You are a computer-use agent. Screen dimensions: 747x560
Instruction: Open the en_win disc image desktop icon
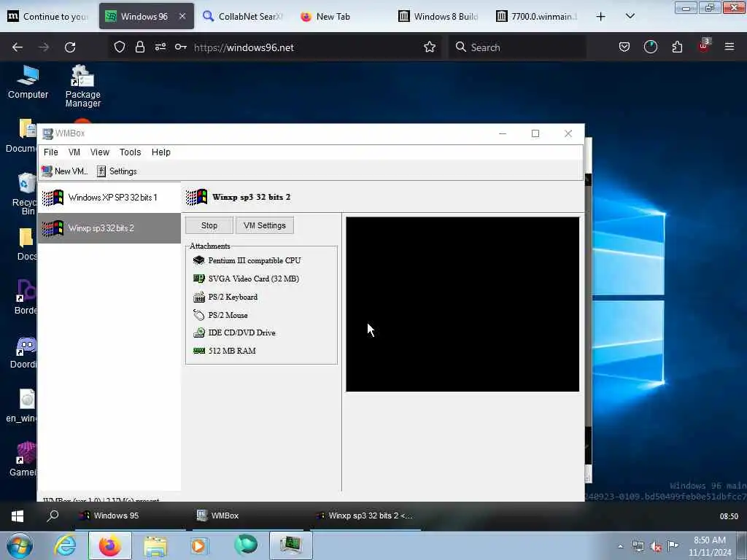(x=23, y=406)
